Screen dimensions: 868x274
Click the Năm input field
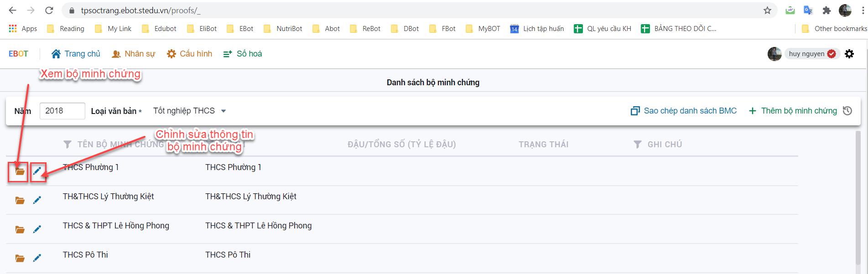click(x=62, y=111)
